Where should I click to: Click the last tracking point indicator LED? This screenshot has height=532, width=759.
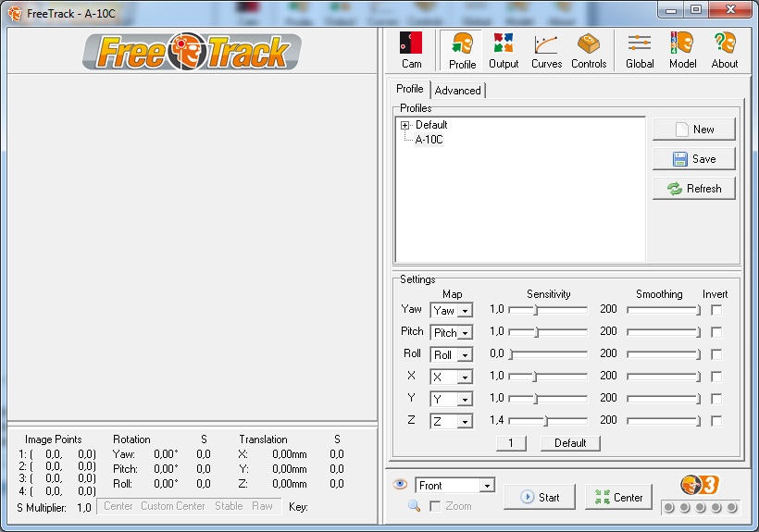click(732, 507)
